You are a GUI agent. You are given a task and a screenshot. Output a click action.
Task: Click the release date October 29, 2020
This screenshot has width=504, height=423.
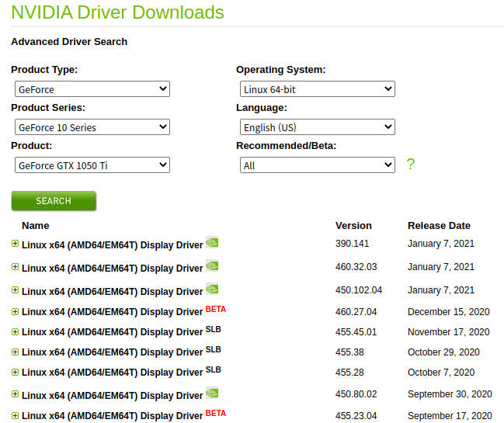click(443, 352)
